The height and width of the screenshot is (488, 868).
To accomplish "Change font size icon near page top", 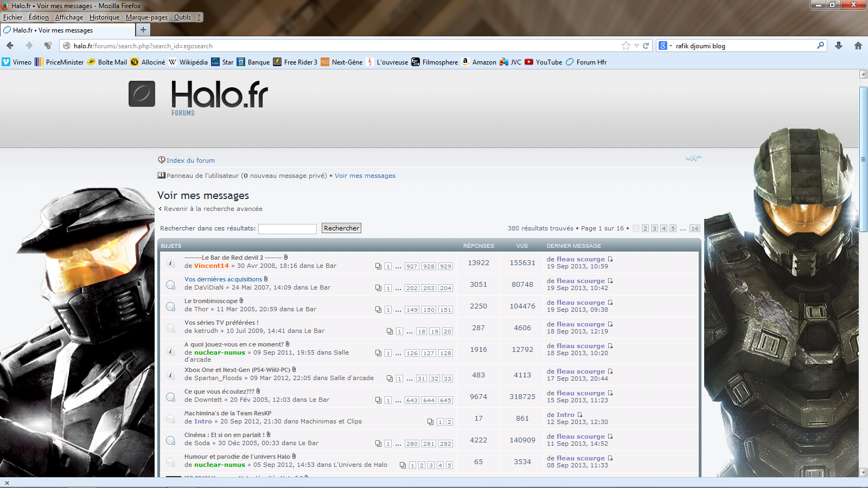I will (693, 158).
